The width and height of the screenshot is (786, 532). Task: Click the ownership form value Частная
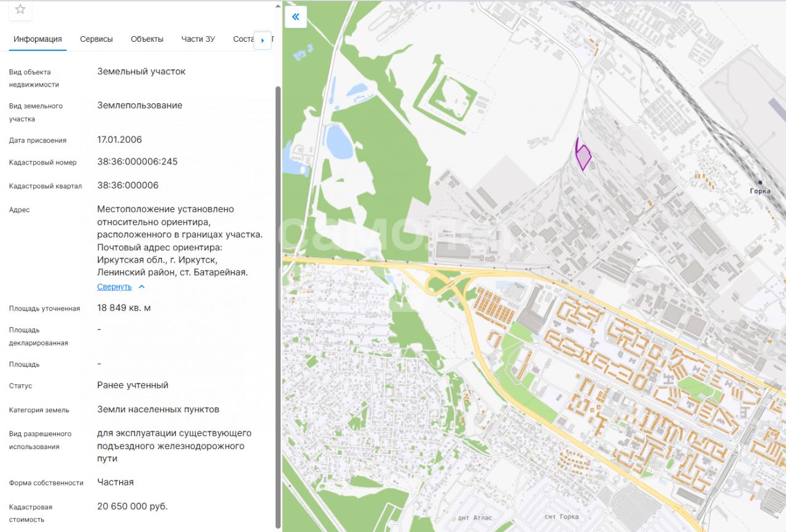pos(115,482)
